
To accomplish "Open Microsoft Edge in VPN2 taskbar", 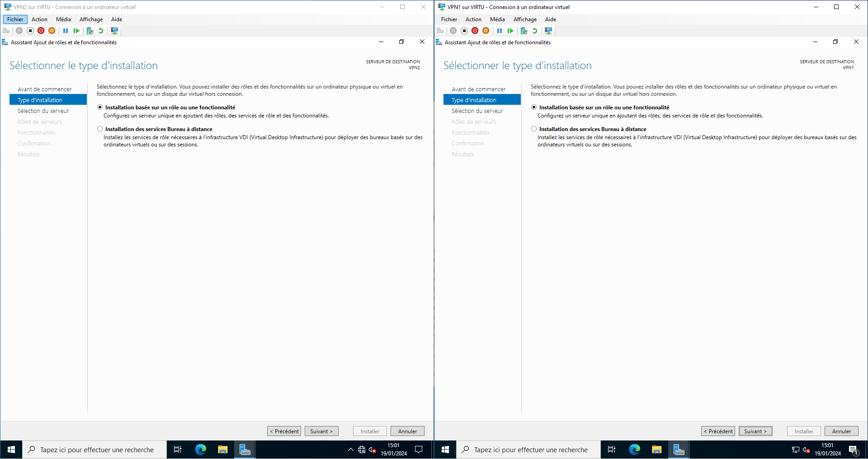I will click(201, 450).
